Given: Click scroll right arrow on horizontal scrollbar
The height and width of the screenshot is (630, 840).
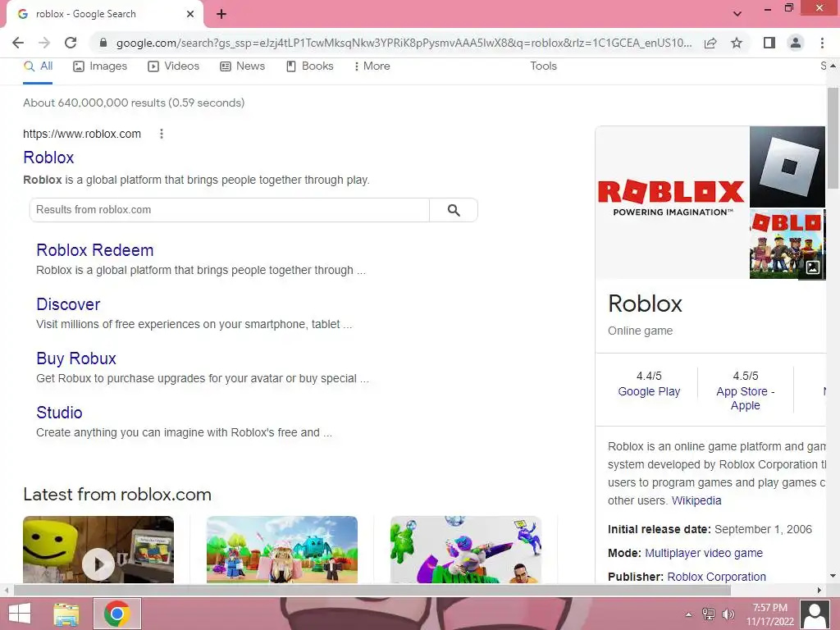Looking at the screenshot, I should click(x=819, y=591).
